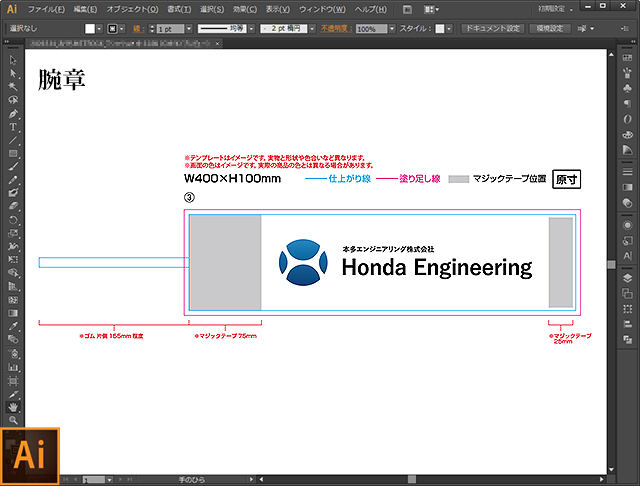The height and width of the screenshot is (486, 640).
Task: Select the Hand tool
Action: [x=13, y=407]
